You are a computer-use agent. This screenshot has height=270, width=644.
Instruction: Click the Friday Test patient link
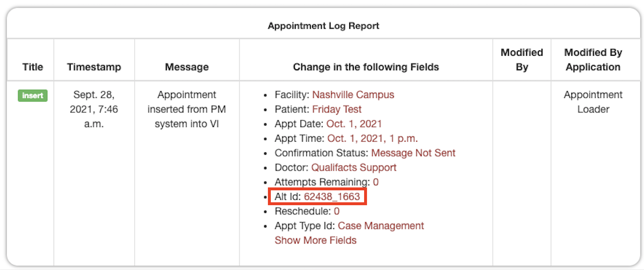click(x=337, y=109)
